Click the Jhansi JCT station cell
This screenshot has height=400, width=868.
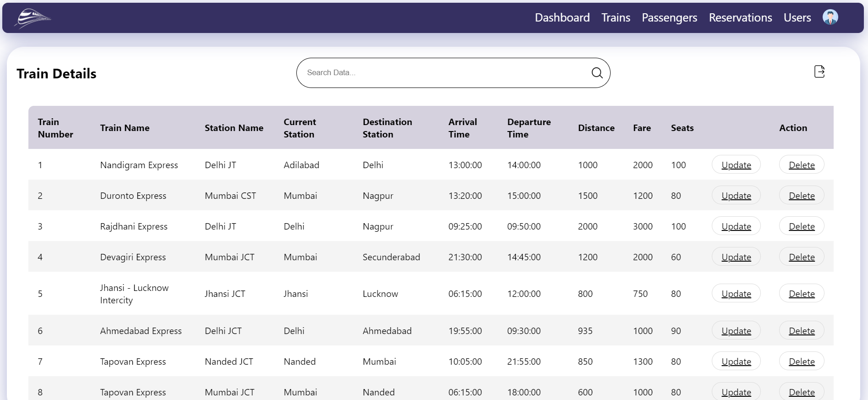224,294
